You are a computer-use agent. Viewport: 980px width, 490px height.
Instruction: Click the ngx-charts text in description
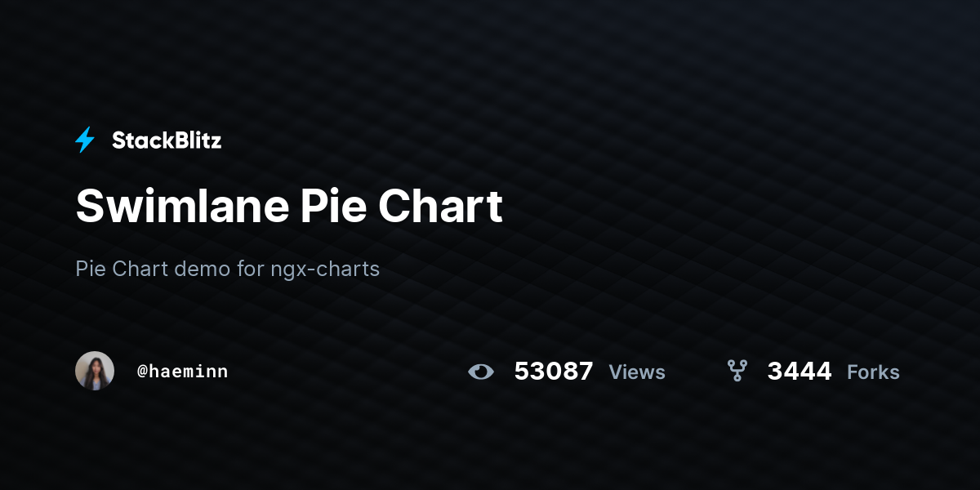pyautogui.click(x=325, y=269)
